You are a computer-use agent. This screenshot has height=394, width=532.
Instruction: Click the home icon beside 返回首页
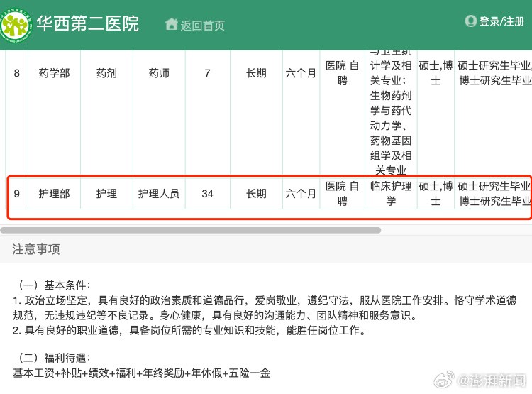[171, 25]
